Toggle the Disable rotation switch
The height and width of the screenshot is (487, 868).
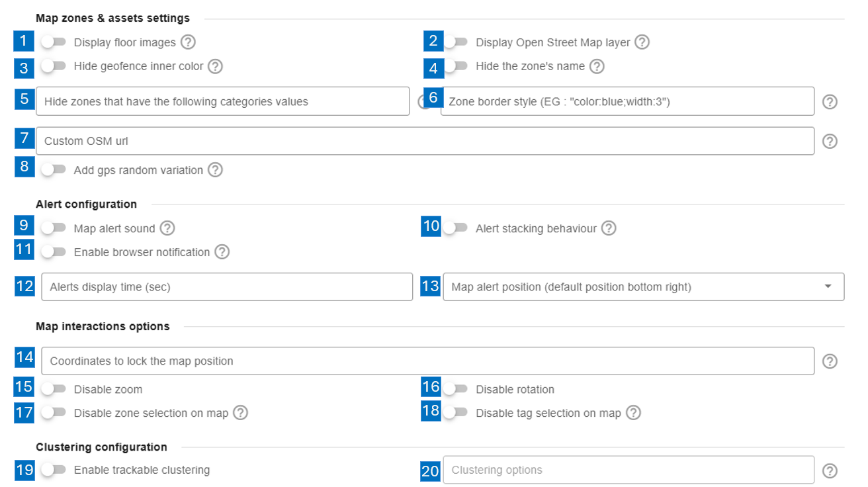click(x=455, y=389)
